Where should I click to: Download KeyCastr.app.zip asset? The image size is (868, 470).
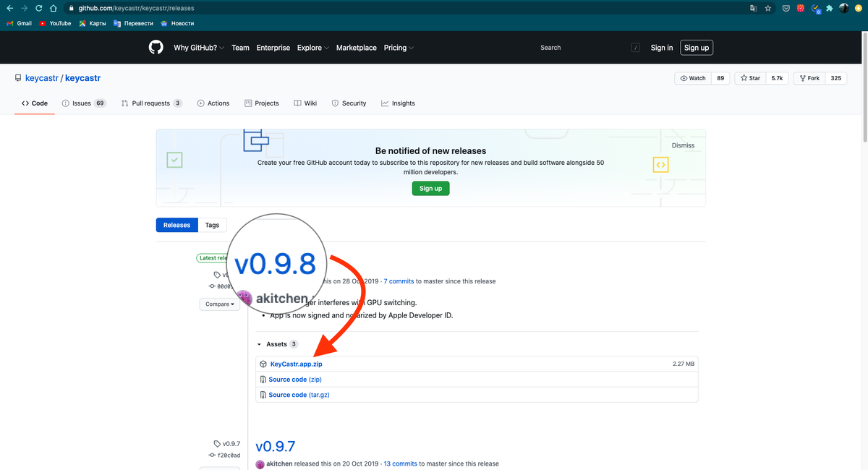pos(296,364)
